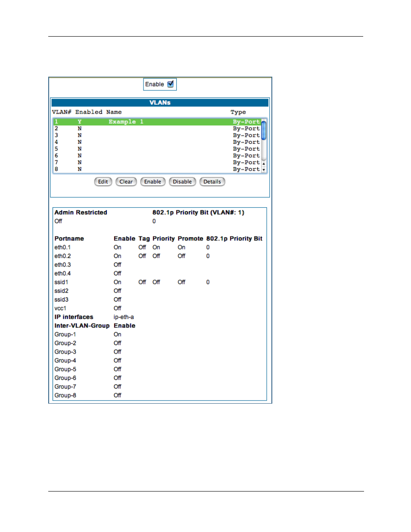This screenshot has width=411, height=532.
Task: Select VLAN 7 row in list
Action: pos(157,162)
